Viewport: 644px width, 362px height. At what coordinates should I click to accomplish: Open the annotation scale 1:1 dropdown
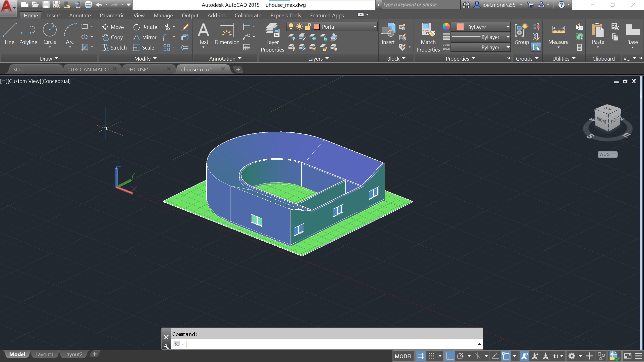coord(558,356)
